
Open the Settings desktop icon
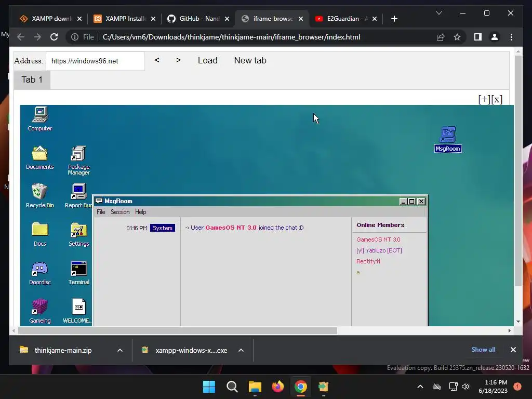tap(79, 234)
